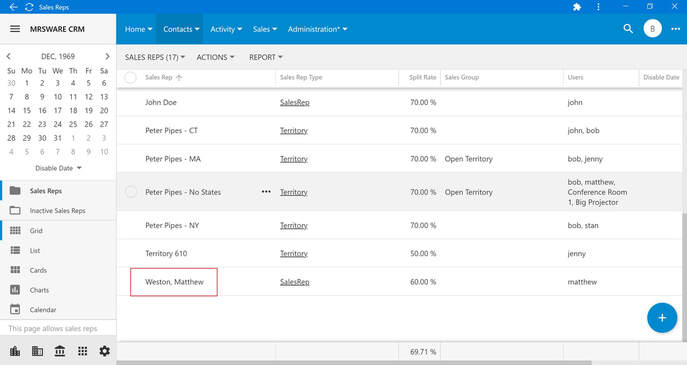This screenshot has width=687, height=365.
Task: Click Open Territory for Peter Pipes - MA
Action: click(469, 159)
